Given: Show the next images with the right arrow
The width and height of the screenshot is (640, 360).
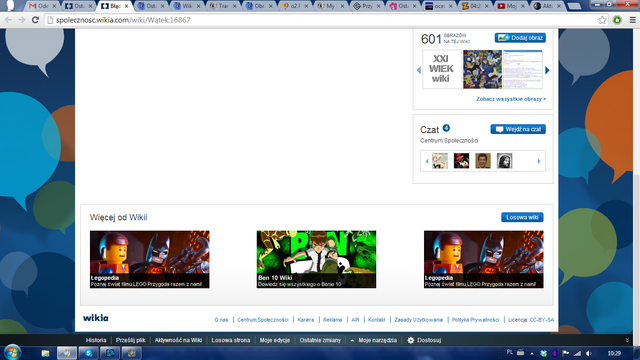Looking at the screenshot, I should (x=547, y=70).
